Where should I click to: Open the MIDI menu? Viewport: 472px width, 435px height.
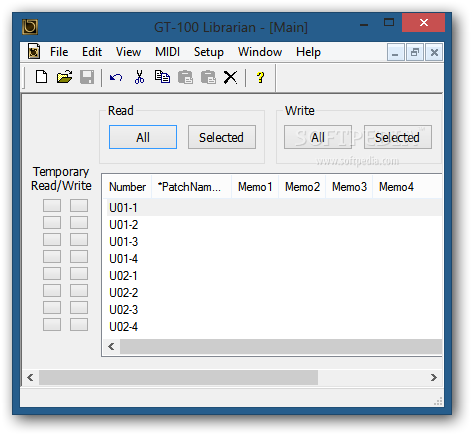pos(167,52)
